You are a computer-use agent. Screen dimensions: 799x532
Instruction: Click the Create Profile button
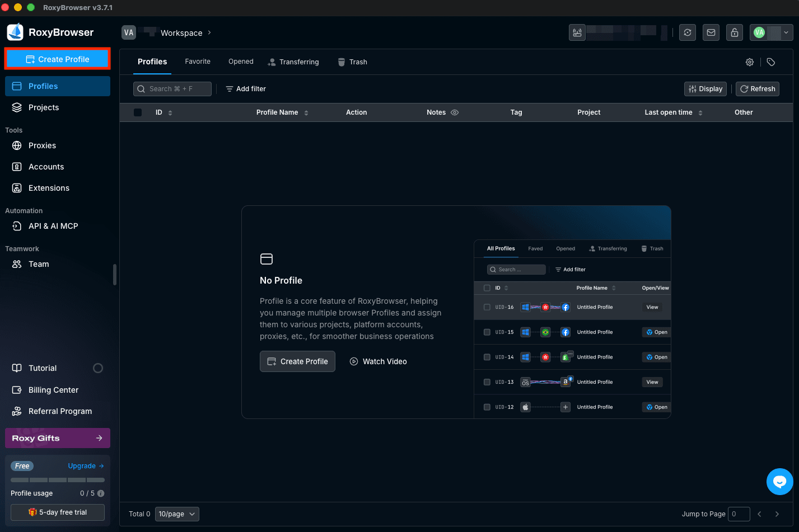pyautogui.click(x=57, y=59)
